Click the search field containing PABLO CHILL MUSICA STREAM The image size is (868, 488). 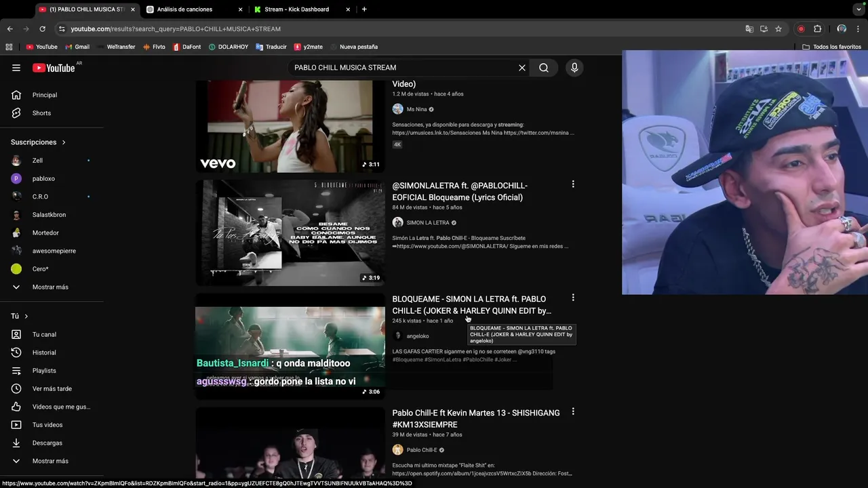[x=403, y=68]
